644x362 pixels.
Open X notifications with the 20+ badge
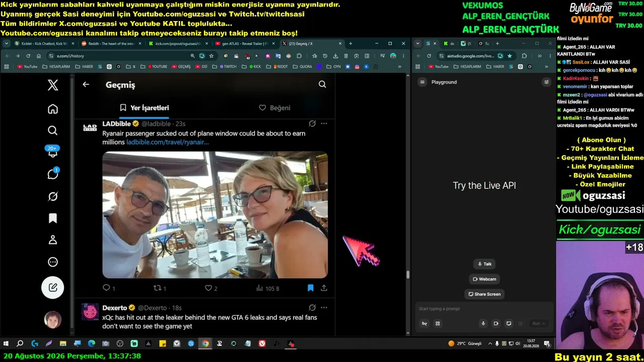tap(53, 152)
